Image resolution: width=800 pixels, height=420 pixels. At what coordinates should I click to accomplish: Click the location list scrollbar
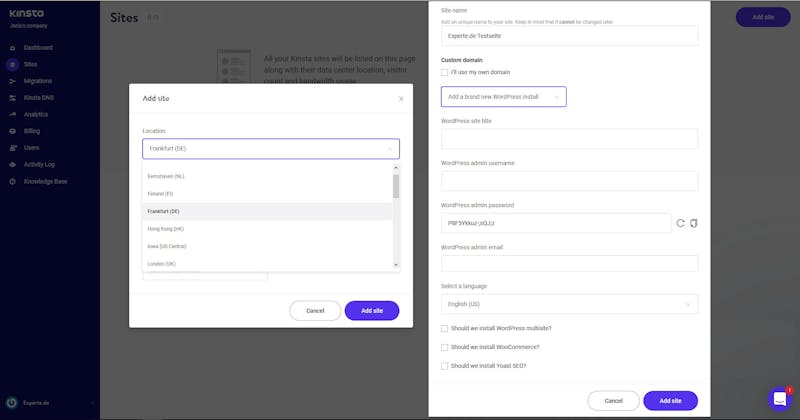[396, 186]
